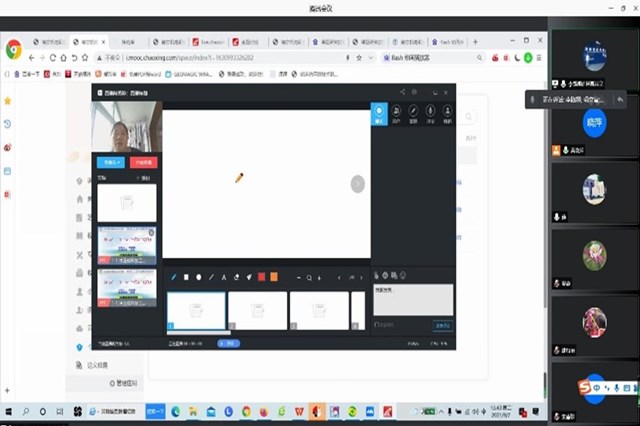Select the text tool
This screenshot has width=640, height=426.
pos(224,277)
